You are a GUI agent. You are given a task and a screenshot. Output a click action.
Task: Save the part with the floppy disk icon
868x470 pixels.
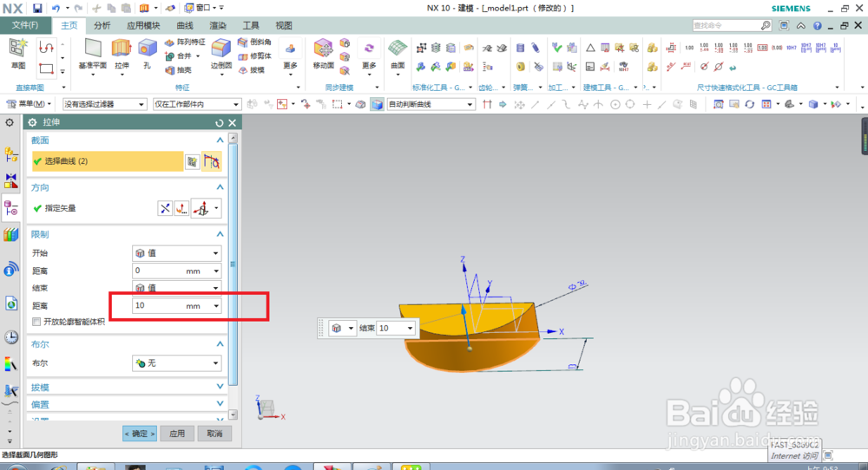[x=37, y=9]
